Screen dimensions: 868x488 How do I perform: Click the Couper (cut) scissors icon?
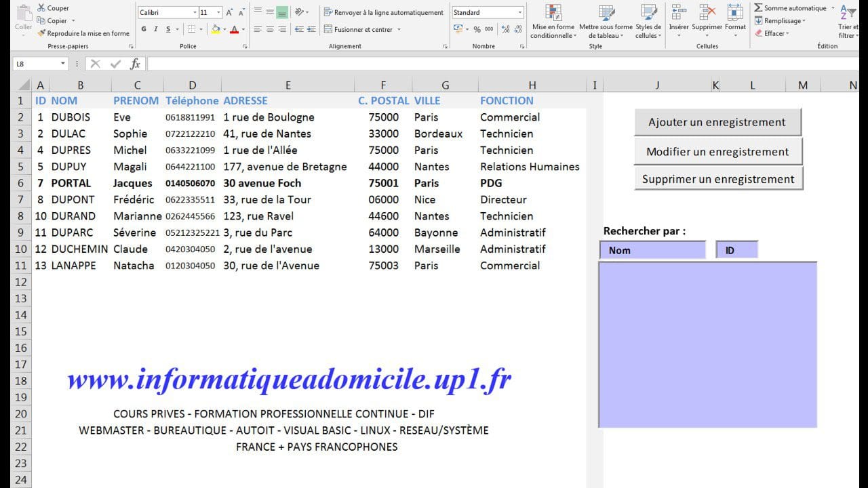[x=41, y=8]
